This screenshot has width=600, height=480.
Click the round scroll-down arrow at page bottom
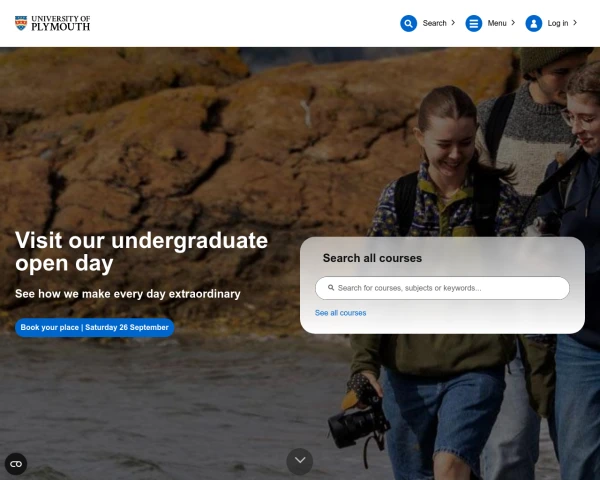click(x=300, y=461)
